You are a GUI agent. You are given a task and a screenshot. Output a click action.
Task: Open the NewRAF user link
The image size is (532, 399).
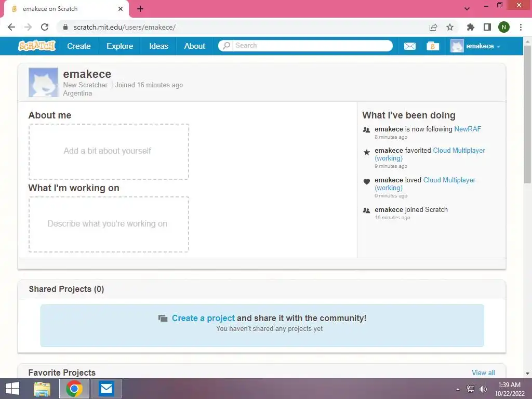468,129
